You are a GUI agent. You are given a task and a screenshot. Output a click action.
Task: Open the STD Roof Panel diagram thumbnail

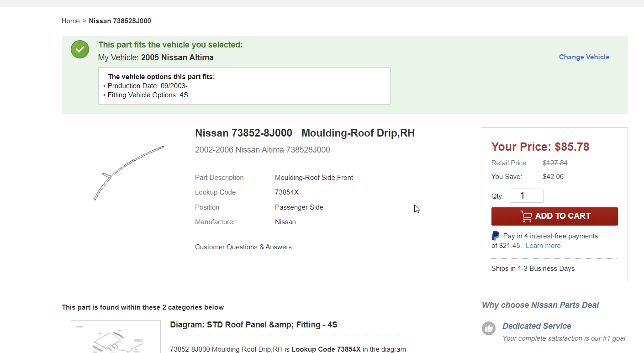(116, 337)
